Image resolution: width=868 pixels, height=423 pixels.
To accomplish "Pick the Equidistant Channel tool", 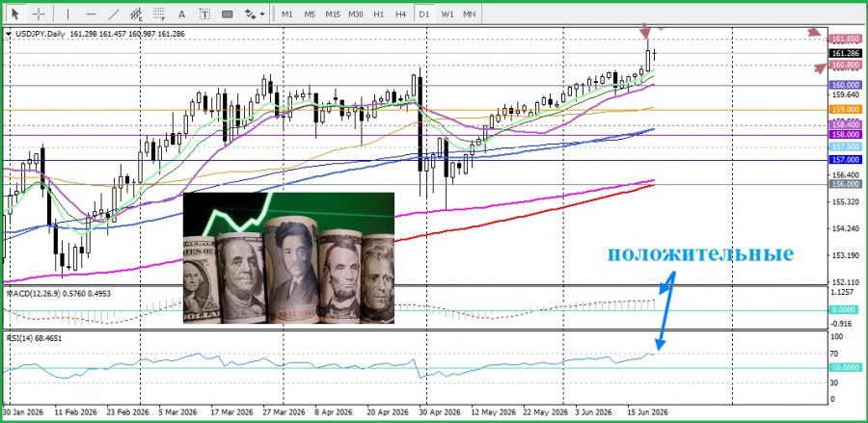I will (x=136, y=14).
